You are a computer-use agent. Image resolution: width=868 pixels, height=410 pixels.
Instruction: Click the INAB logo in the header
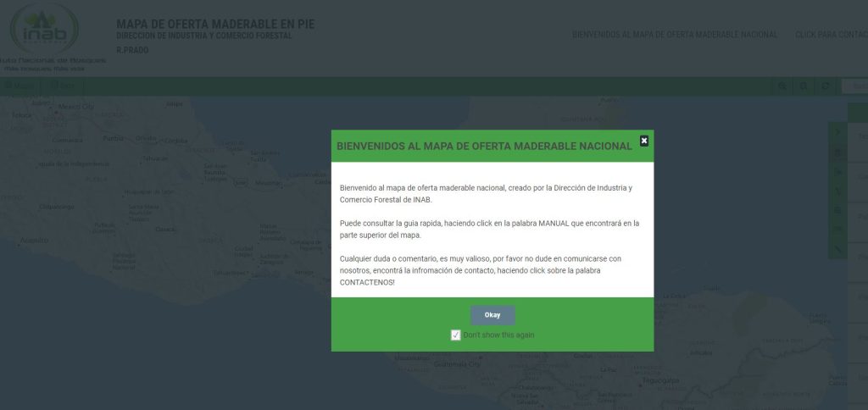[44, 32]
